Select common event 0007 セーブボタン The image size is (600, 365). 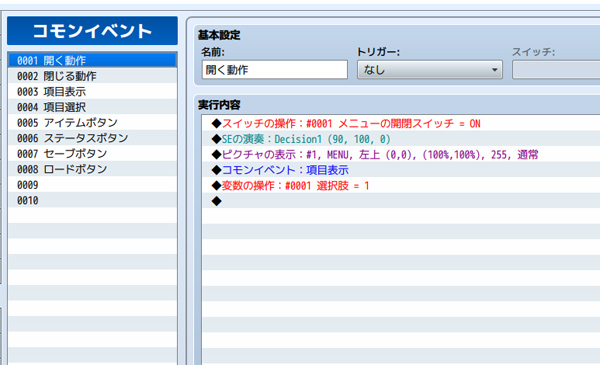(x=92, y=153)
